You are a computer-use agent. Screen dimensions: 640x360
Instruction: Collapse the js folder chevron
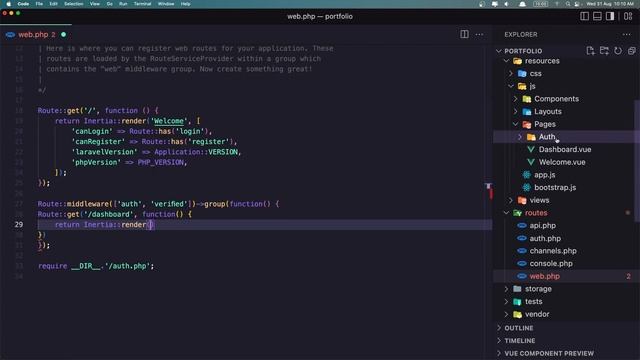click(511, 86)
